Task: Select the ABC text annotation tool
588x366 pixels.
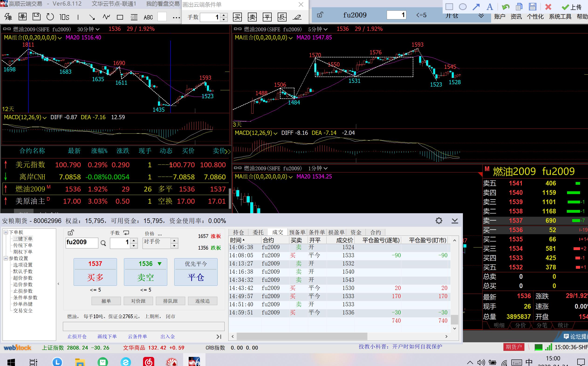Action: click(x=148, y=17)
